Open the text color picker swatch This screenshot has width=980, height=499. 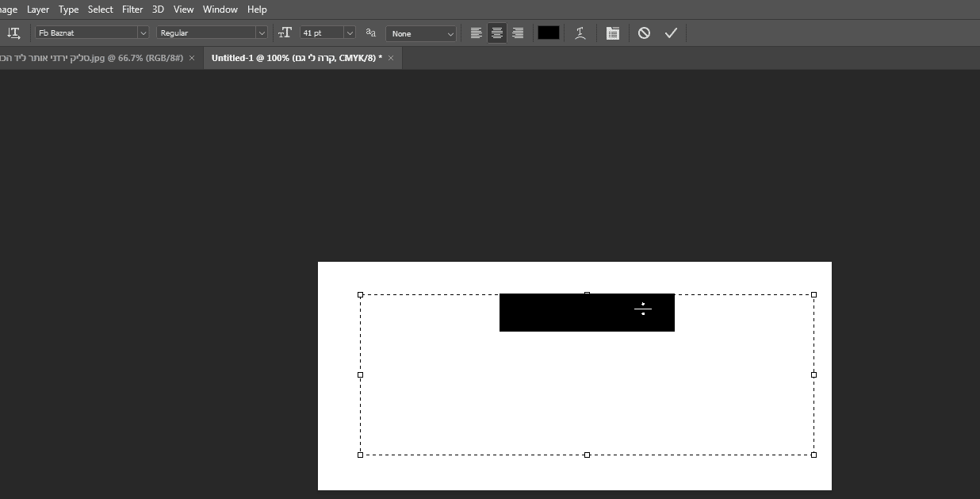click(x=549, y=33)
